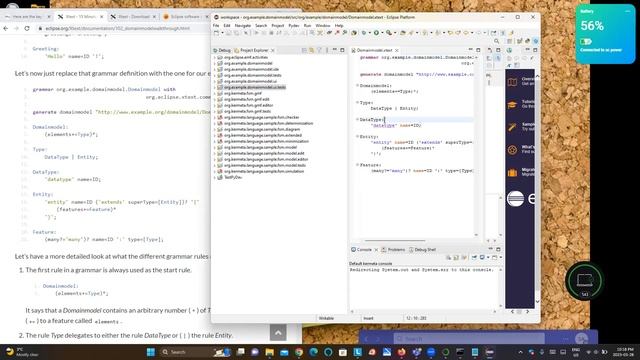Open the Debug Shell tab
Screen dimensions: 640x360
tap(422, 249)
